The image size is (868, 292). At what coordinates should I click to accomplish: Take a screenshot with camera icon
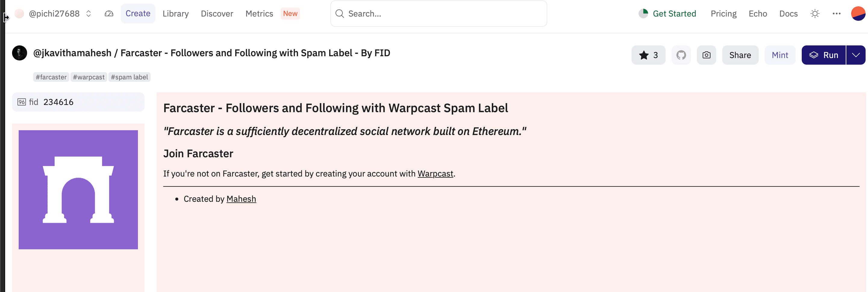[706, 55]
